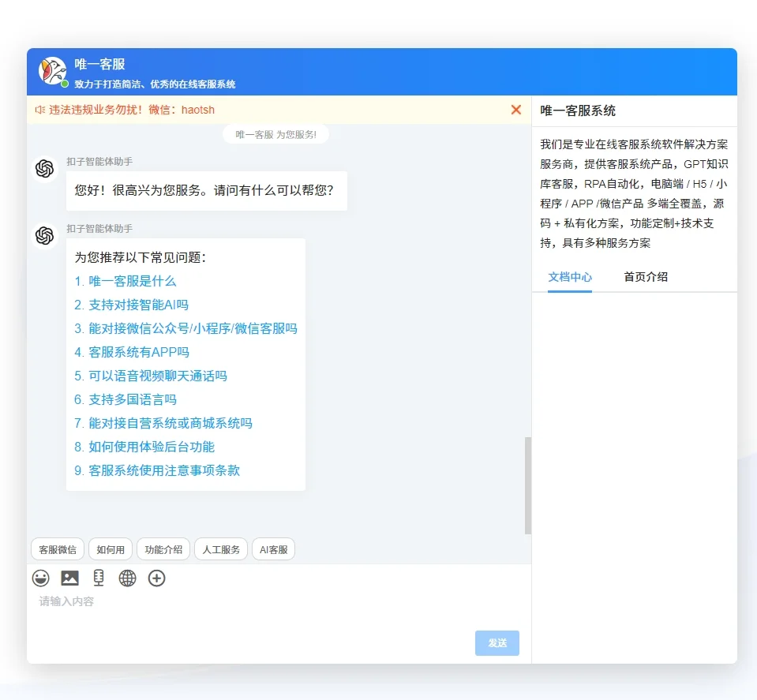The width and height of the screenshot is (757, 700).
Task: Click the 唯一客服 logo avatar in header
Action: coord(52,71)
